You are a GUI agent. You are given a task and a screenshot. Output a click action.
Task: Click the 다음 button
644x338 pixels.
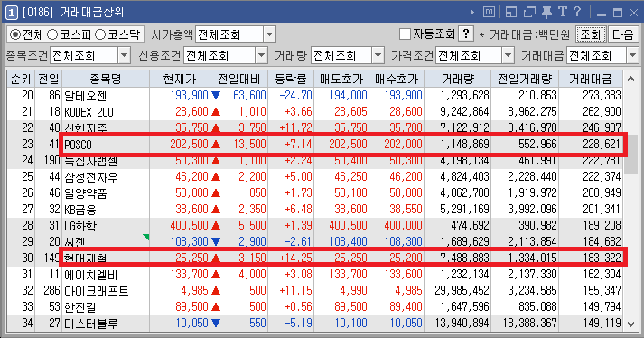pos(622,34)
